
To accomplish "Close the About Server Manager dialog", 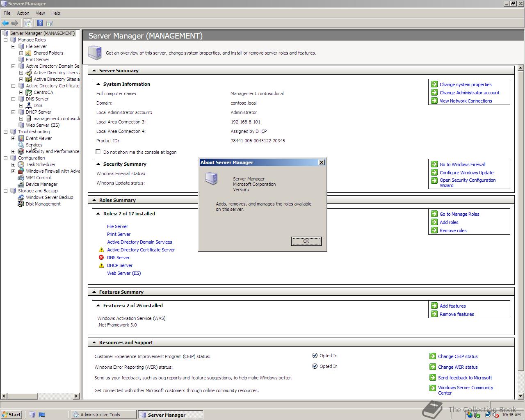I will (x=322, y=162).
